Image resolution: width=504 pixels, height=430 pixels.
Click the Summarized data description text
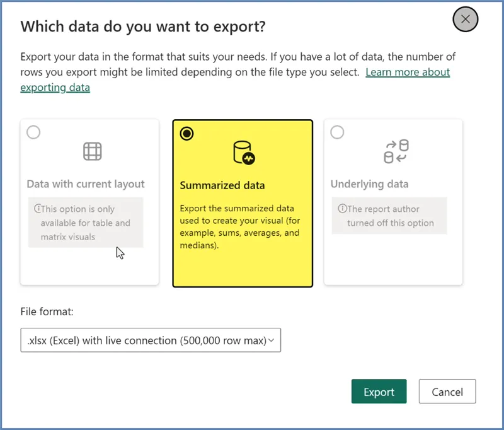239,227
